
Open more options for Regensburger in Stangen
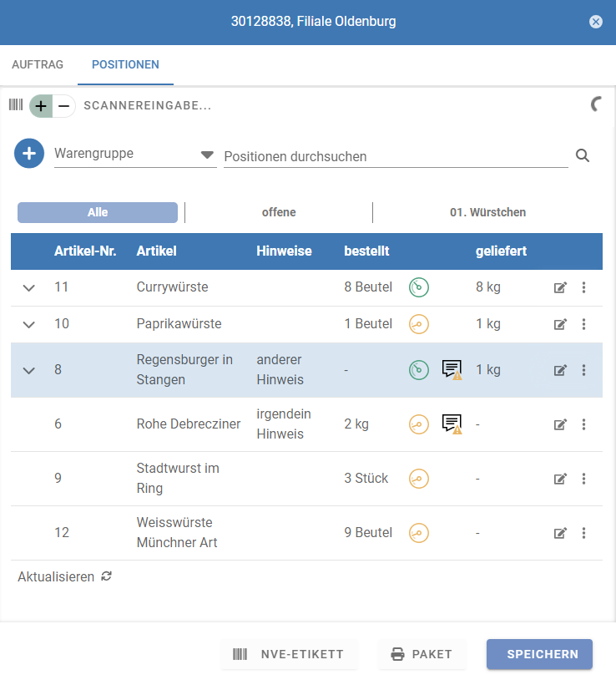tap(583, 370)
